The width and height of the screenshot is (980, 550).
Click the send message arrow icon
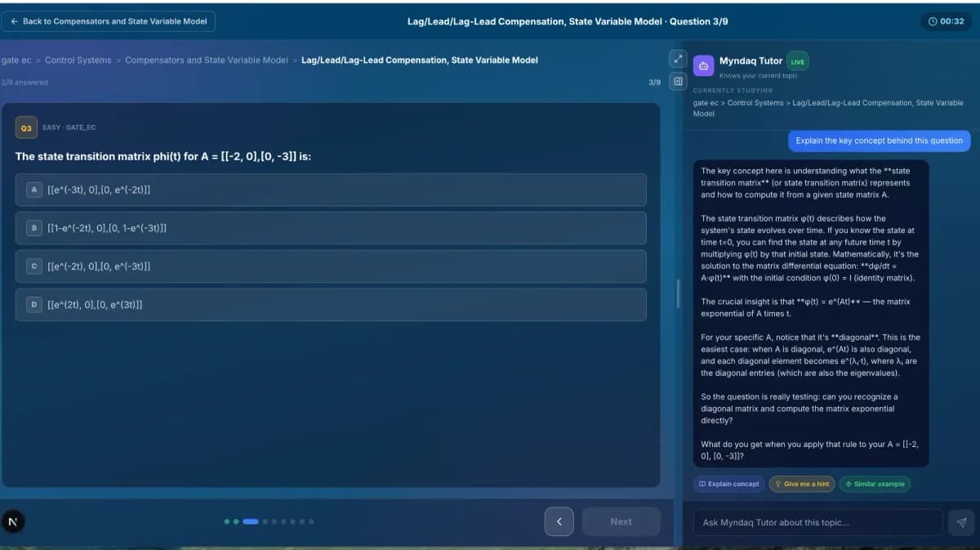tap(961, 522)
